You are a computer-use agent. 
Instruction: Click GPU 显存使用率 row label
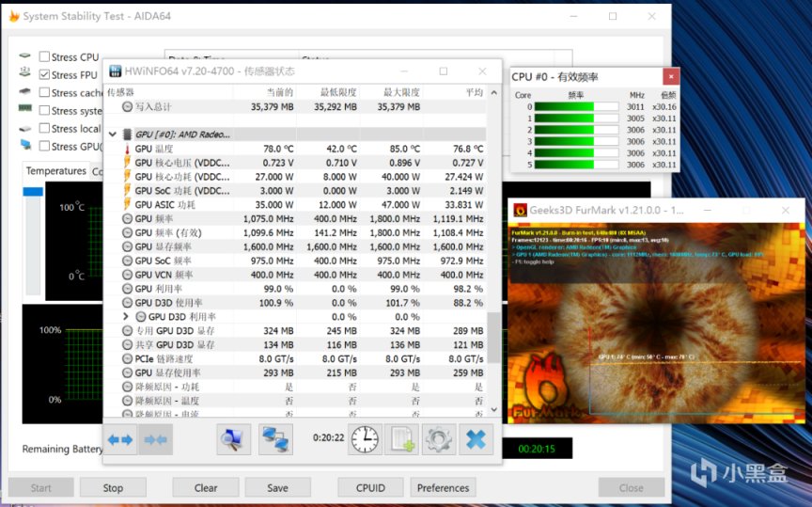click(168, 372)
